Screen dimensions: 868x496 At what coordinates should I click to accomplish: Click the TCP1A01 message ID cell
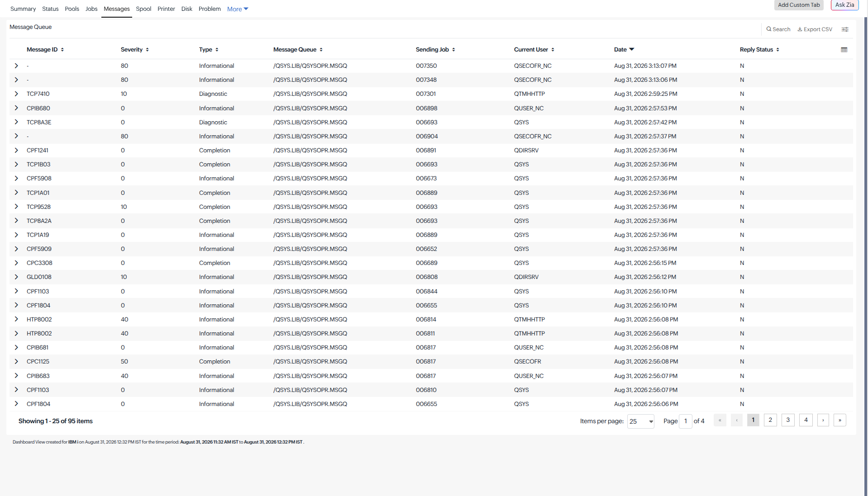click(x=38, y=193)
